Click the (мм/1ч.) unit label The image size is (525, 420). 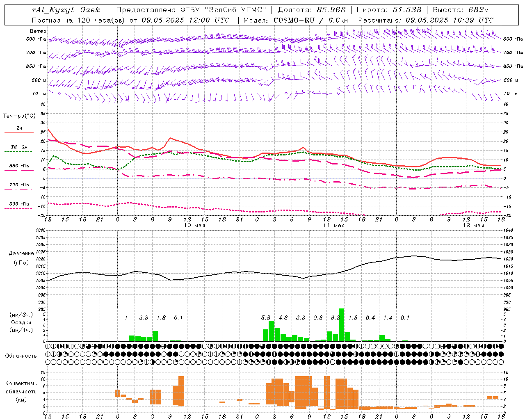[x=21, y=330]
